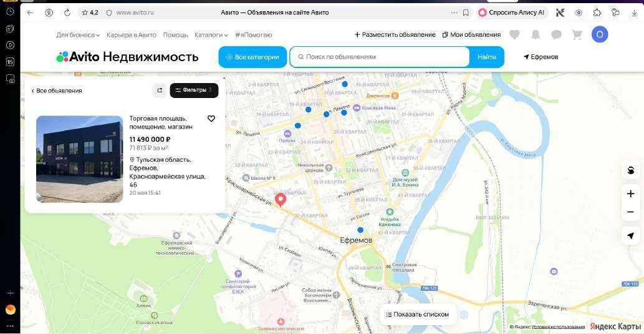Zoom in the map with the plus button

(x=630, y=194)
